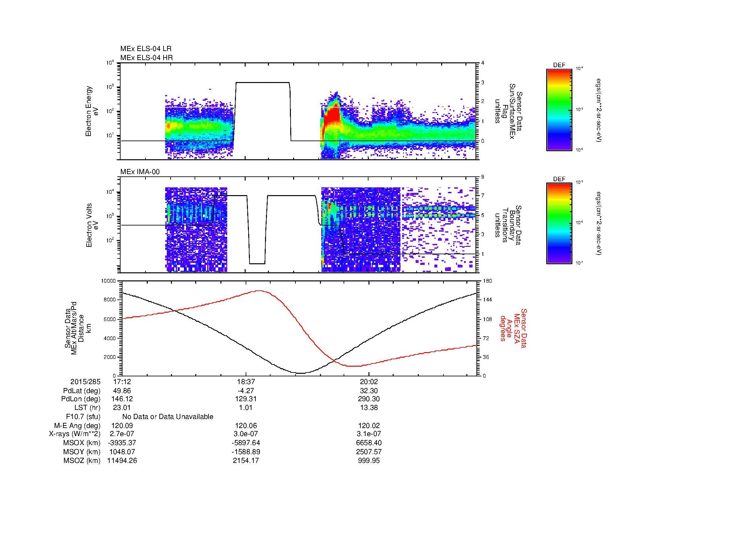Click the 'Boundary Transitions unitless' axis label
756x534 pixels.
(508, 225)
